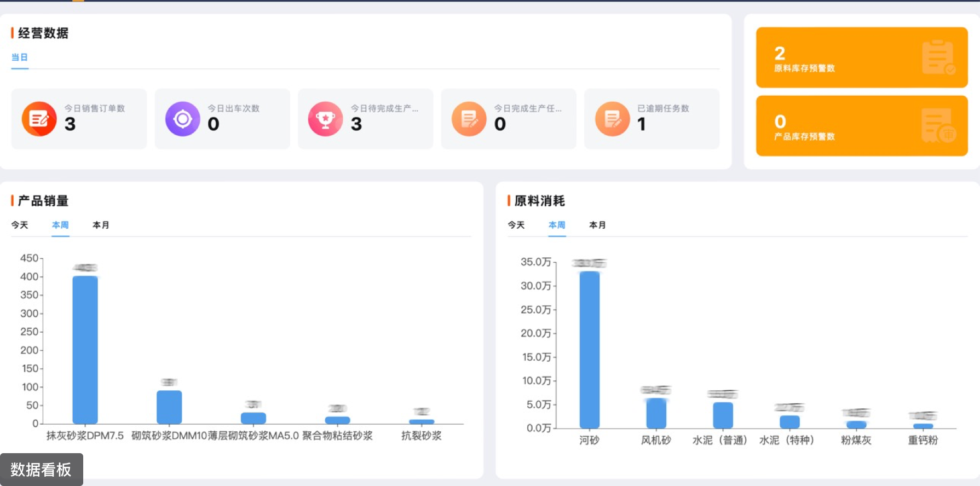Open the 今日销售订单数 card

[79, 119]
